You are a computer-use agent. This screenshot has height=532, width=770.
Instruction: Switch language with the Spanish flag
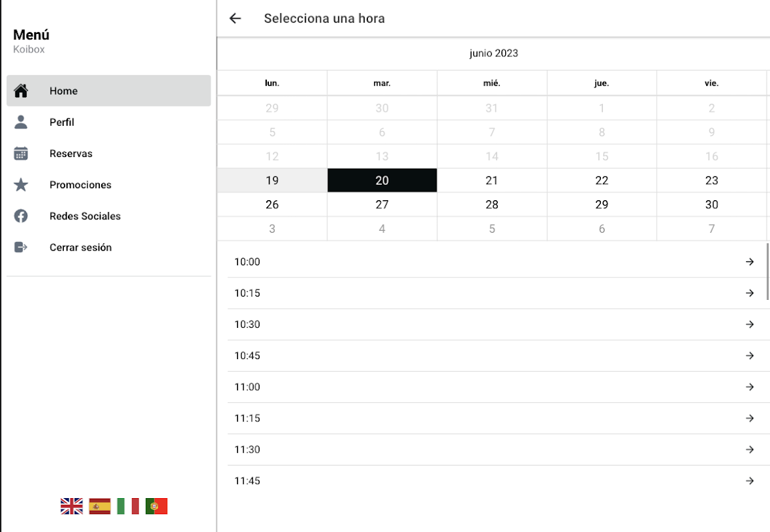click(100, 506)
